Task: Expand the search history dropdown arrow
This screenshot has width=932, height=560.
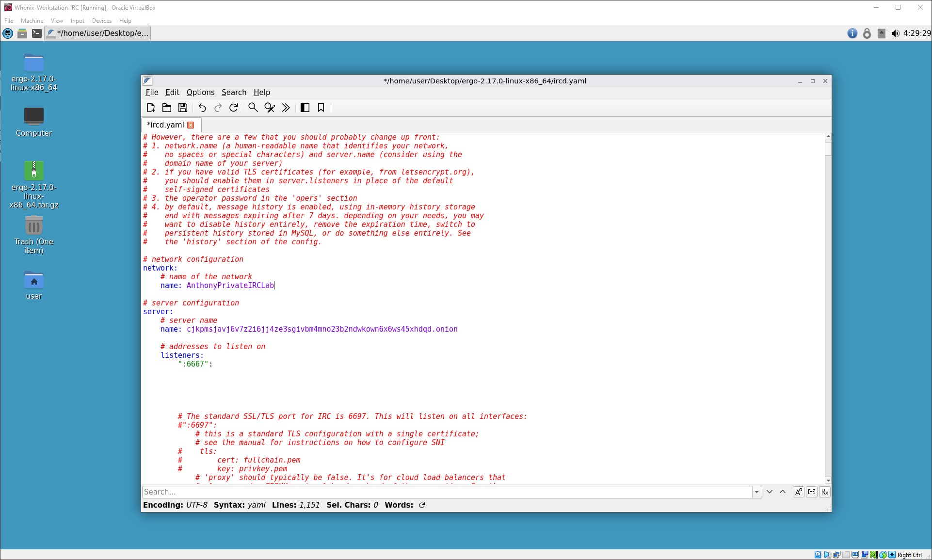Action: [x=757, y=492]
